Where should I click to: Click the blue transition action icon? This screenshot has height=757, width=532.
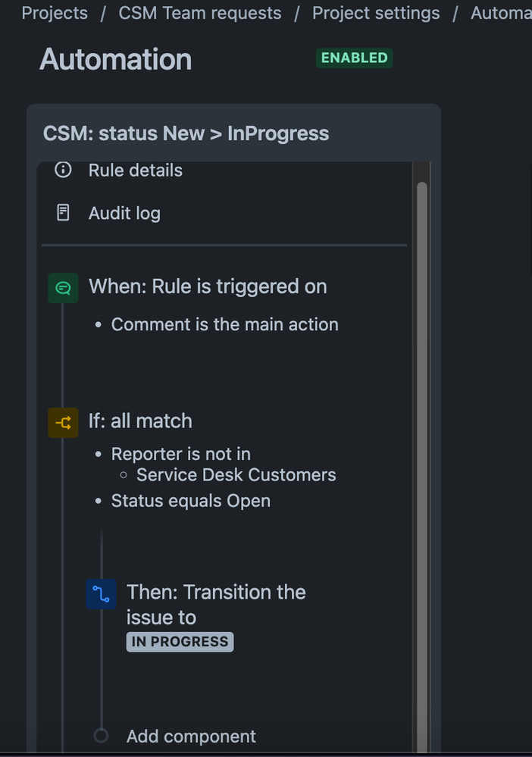point(101,594)
